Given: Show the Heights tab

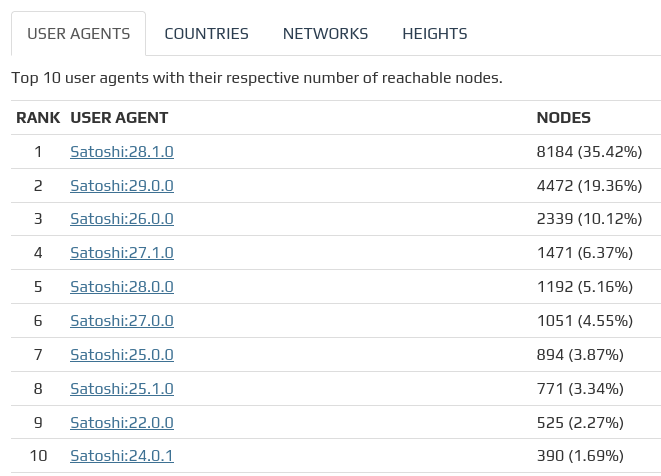Looking at the screenshot, I should click(x=435, y=34).
